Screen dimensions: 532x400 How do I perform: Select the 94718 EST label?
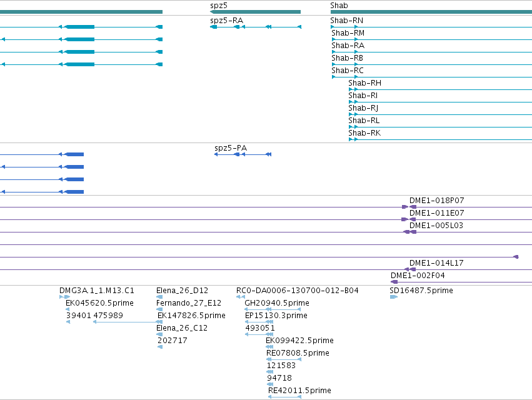tap(279, 378)
